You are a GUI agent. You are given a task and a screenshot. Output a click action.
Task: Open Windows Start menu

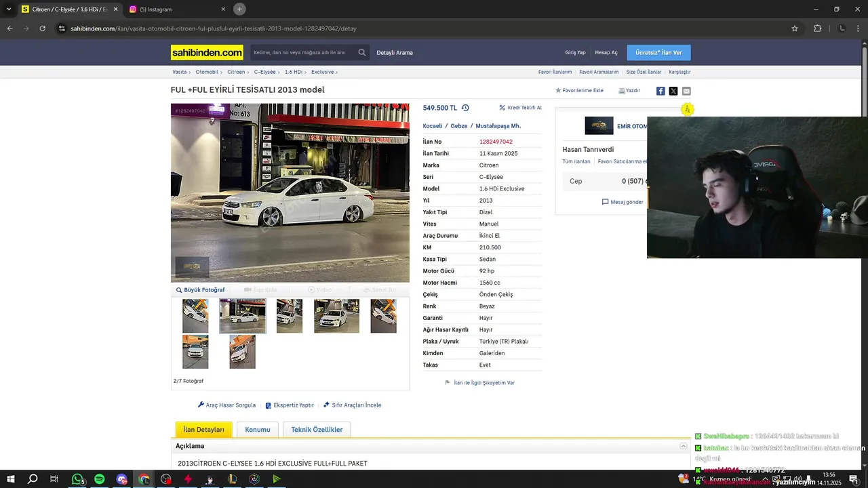pyautogui.click(x=11, y=479)
